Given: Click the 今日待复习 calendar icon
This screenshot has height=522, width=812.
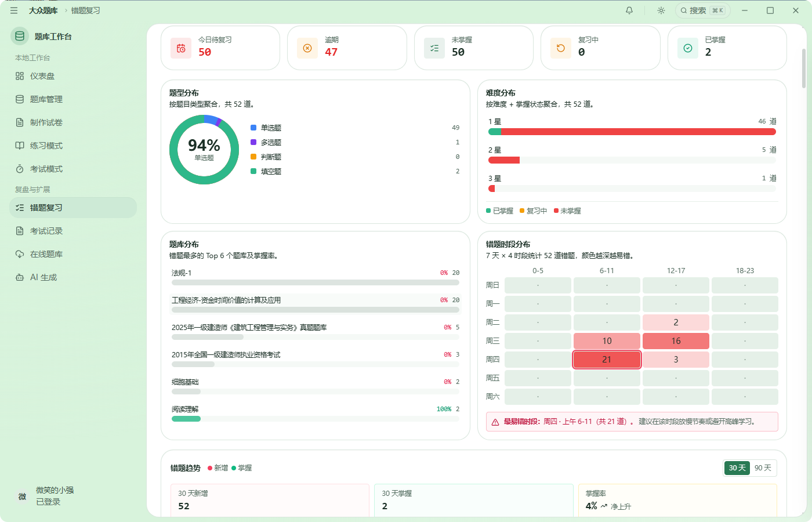Looking at the screenshot, I should [x=181, y=48].
